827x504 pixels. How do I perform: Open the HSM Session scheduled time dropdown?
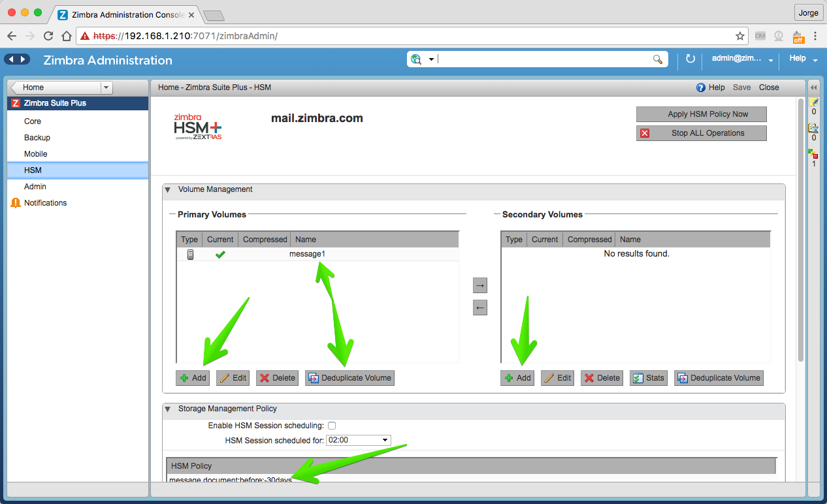[x=358, y=441]
